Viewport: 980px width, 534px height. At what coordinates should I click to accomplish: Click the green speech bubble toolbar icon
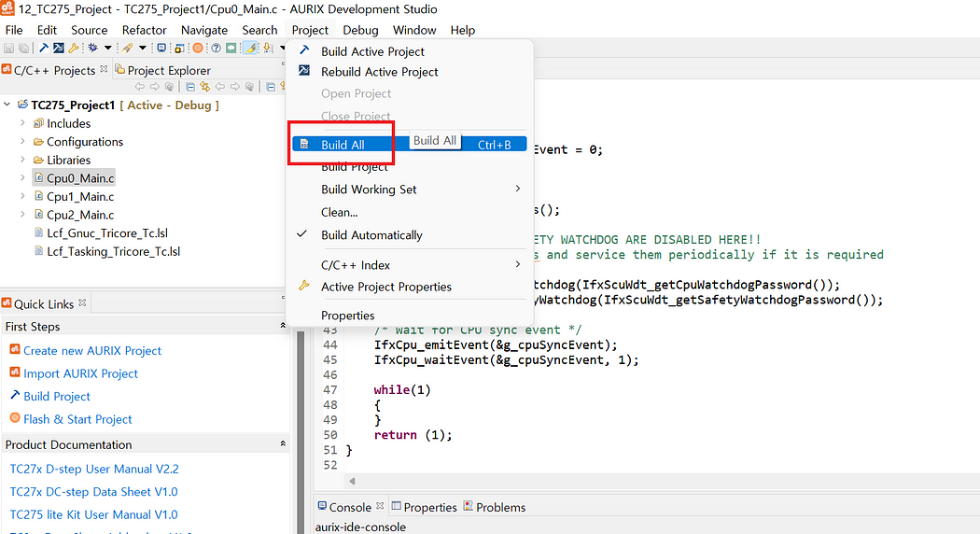(x=231, y=49)
